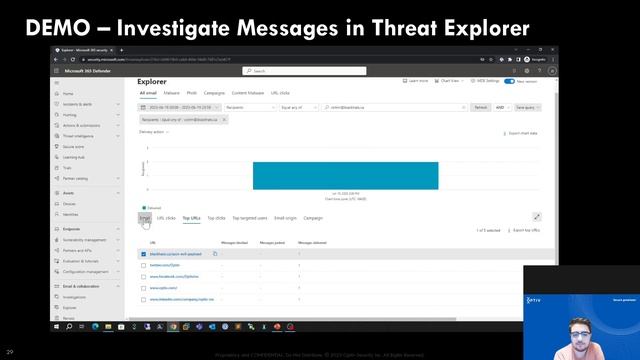Select the Top targeted users tab

click(x=250, y=218)
